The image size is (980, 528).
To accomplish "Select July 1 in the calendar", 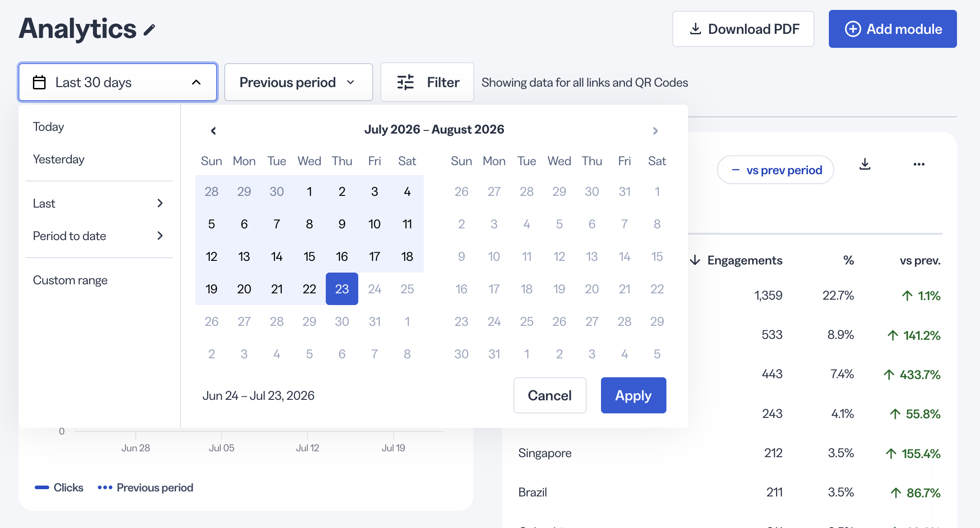I will pyautogui.click(x=310, y=191).
